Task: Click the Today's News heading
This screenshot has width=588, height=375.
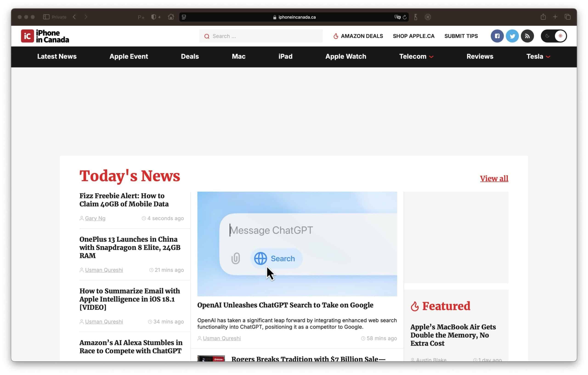Action: coord(130,176)
